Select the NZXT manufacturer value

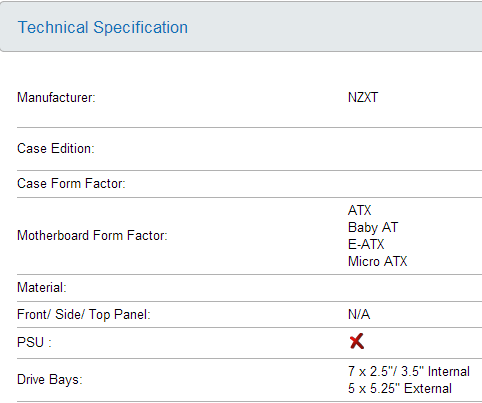click(363, 98)
